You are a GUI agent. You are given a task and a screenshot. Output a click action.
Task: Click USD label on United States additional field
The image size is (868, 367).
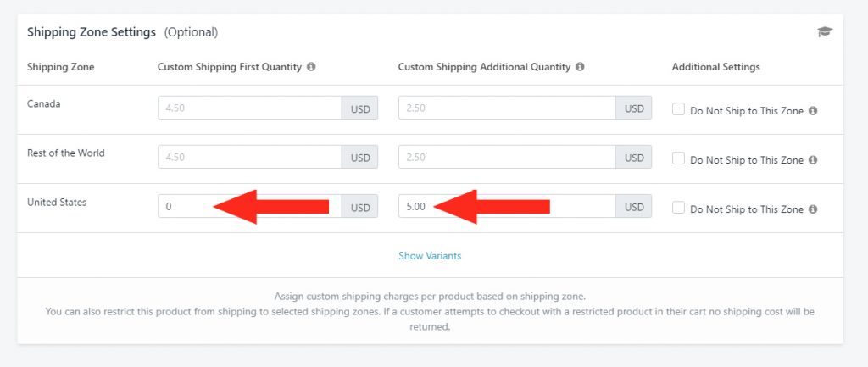tap(634, 207)
